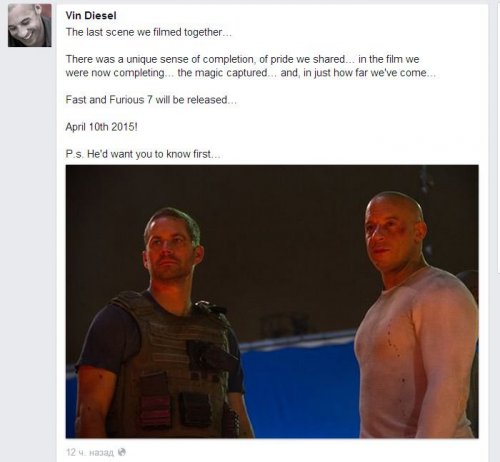Viewport: 500px width, 462px height.
Task: Click the phrase "the magic captured"
Action: click(x=222, y=73)
